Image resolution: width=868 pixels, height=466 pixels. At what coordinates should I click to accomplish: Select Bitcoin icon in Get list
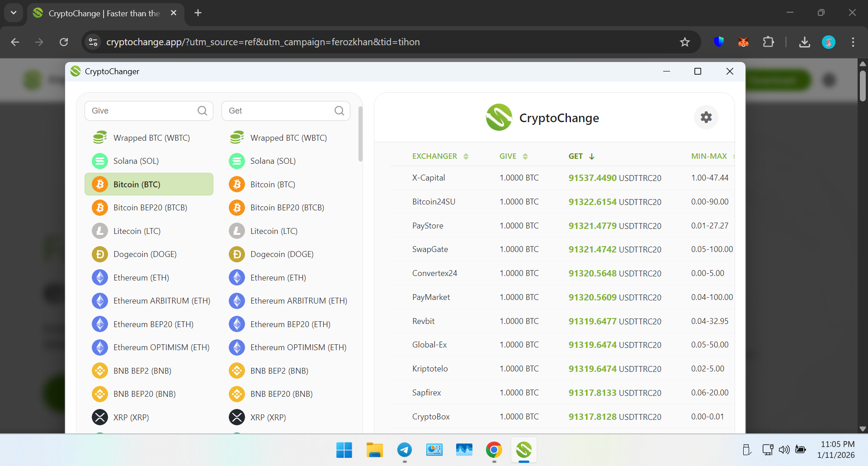[x=237, y=184]
